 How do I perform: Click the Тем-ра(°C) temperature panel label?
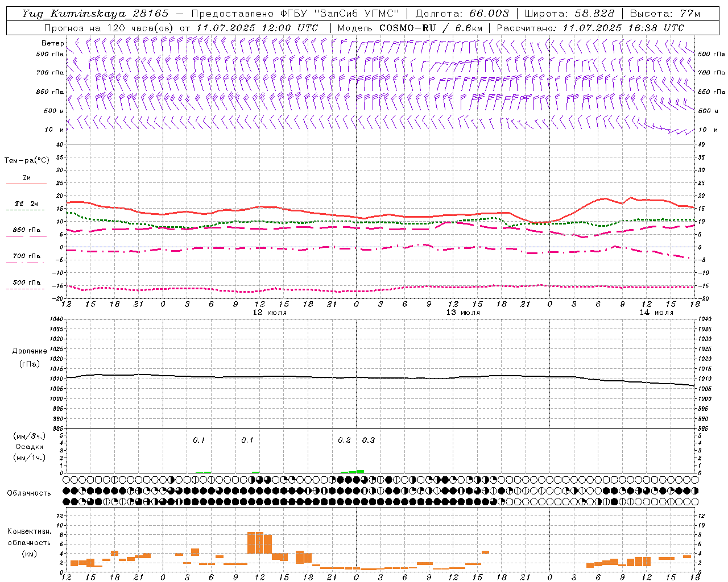pyautogui.click(x=27, y=161)
